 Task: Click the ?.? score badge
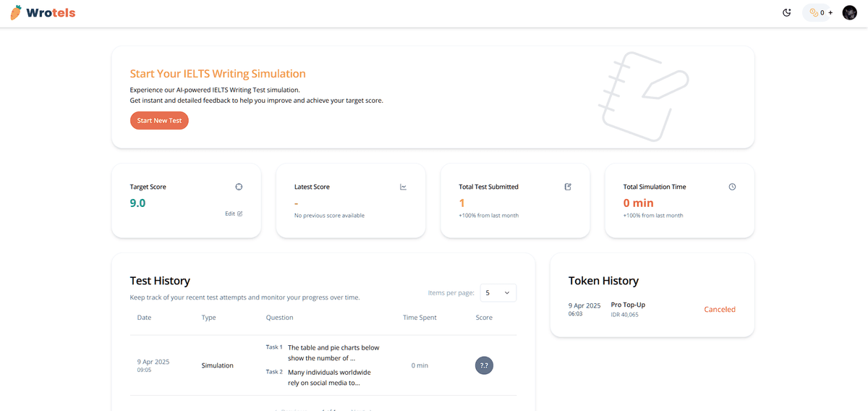point(484,365)
